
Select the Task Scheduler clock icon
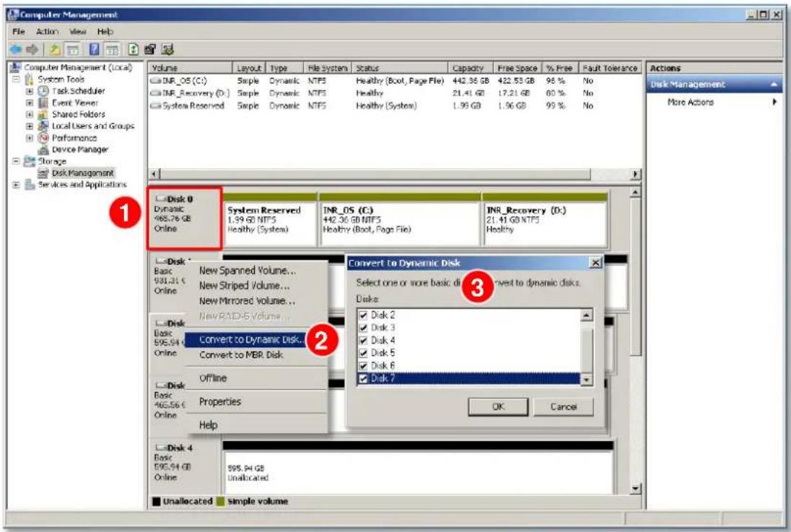pyautogui.click(x=43, y=91)
